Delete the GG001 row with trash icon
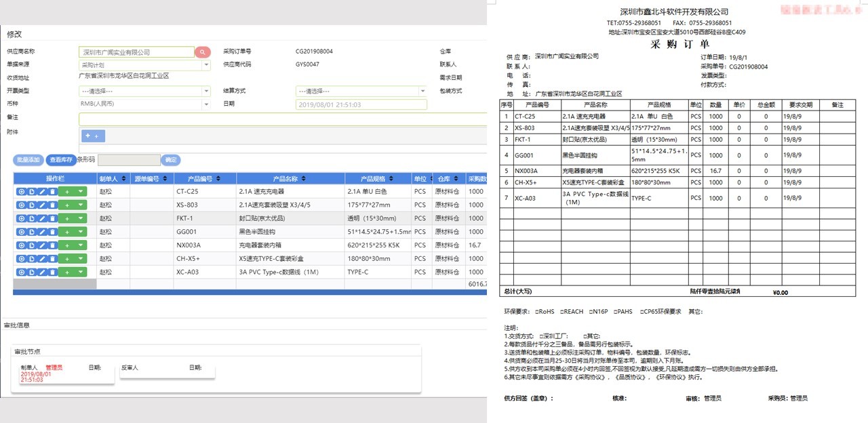Viewport: 868px width, 423px height. click(x=52, y=232)
